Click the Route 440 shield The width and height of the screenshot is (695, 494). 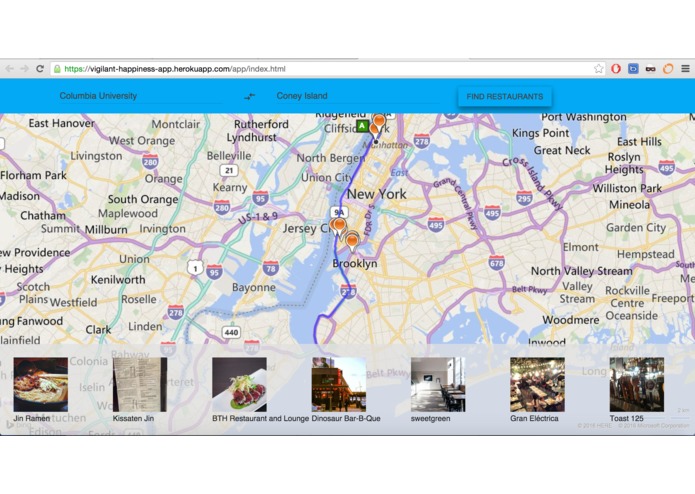coord(231,332)
